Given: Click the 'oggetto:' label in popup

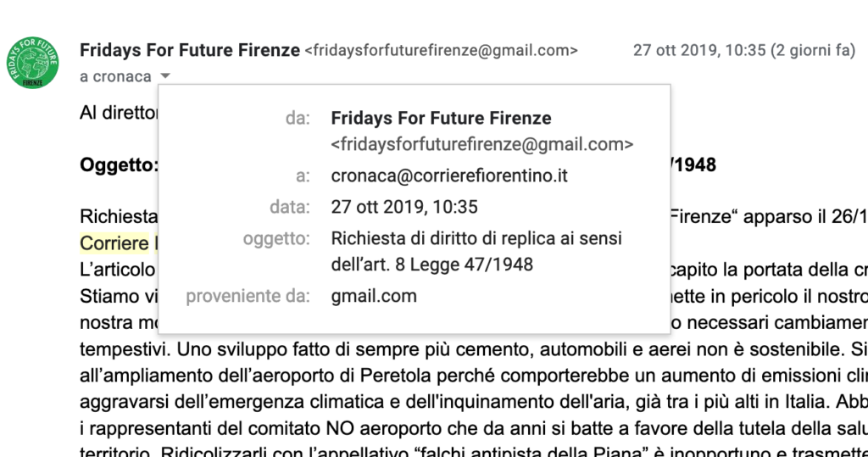Looking at the screenshot, I should click(276, 239).
